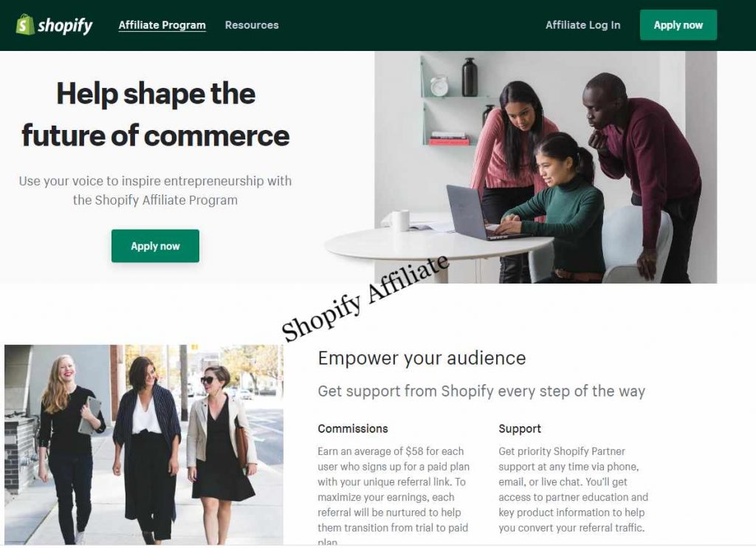This screenshot has height=548, width=756.
Task: Click the Empower your audience heading
Action: (x=422, y=358)
